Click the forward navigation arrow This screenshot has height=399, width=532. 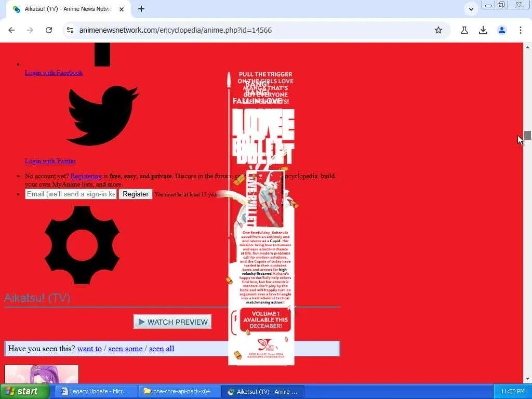[x=30, y=30]
